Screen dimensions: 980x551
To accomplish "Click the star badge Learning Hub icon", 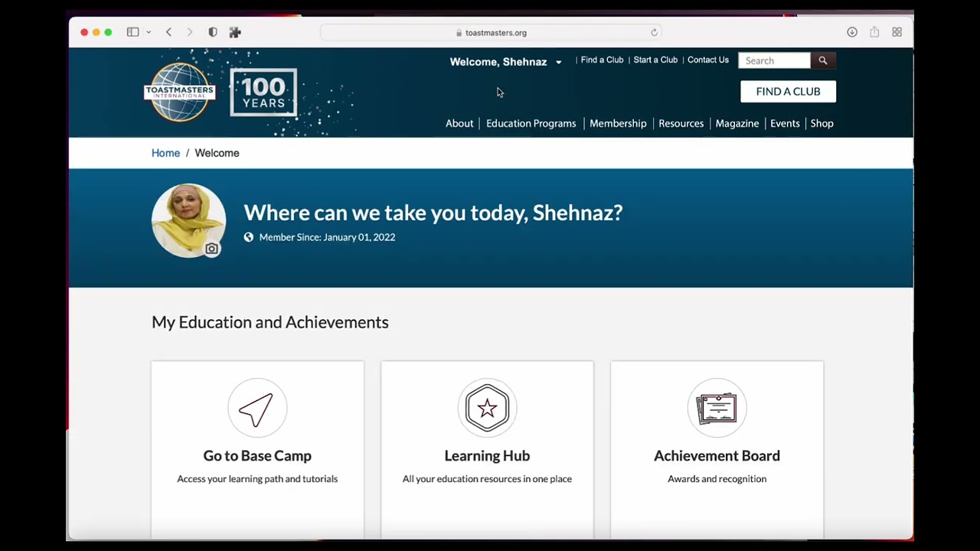I will point(487,408).
